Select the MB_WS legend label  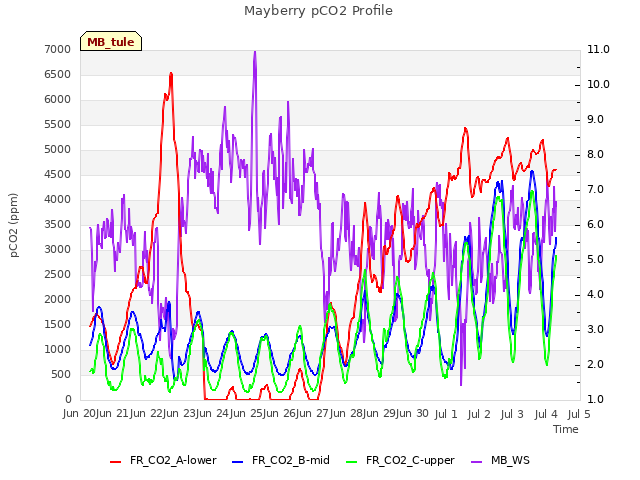(510, 460)
